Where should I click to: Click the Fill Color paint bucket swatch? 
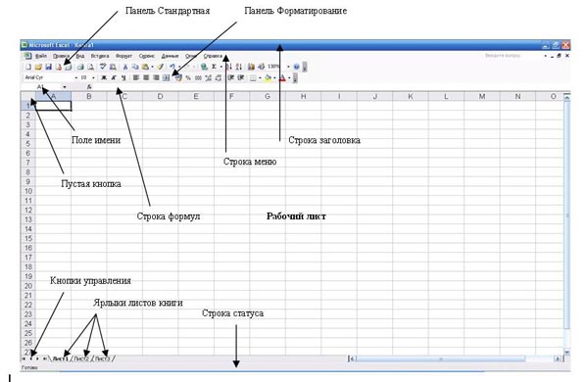(x=268, y=77)
